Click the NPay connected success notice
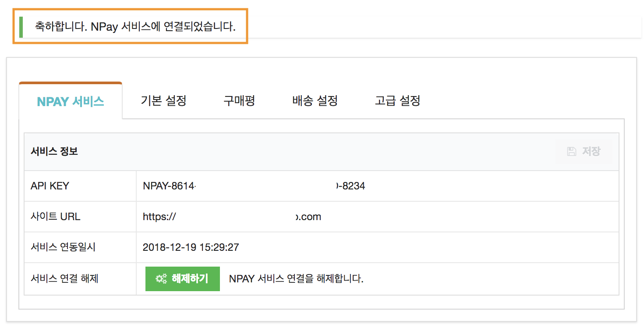This screenshot has height=328, width=644. pos(135,27)
